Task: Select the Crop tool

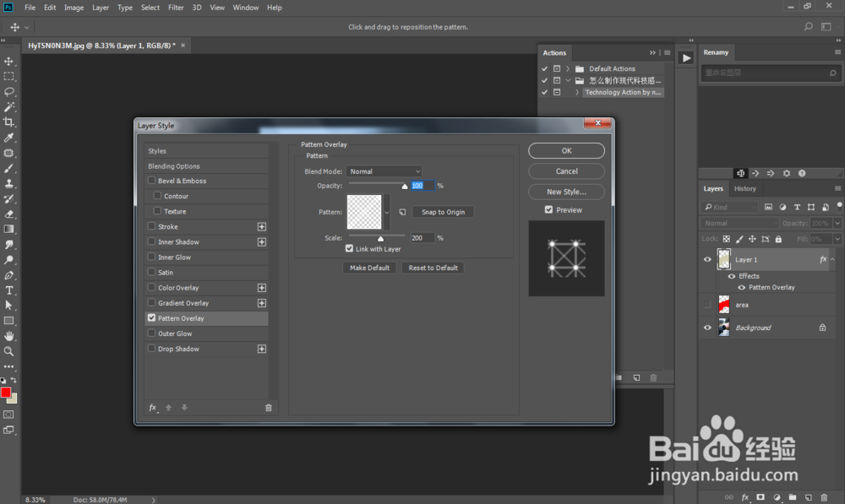Action: click(x=8, y=122)
